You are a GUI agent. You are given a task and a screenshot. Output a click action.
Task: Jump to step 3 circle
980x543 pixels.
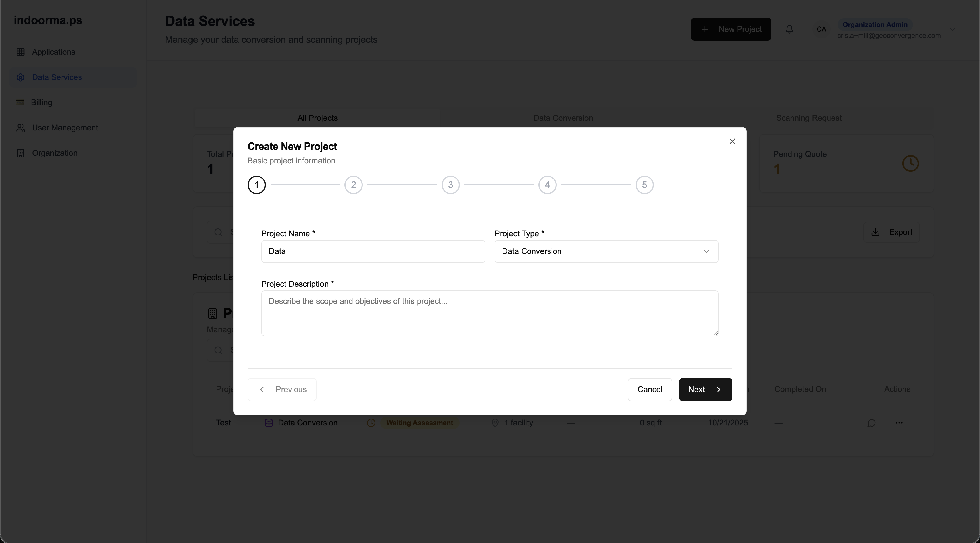coord(450,185)
